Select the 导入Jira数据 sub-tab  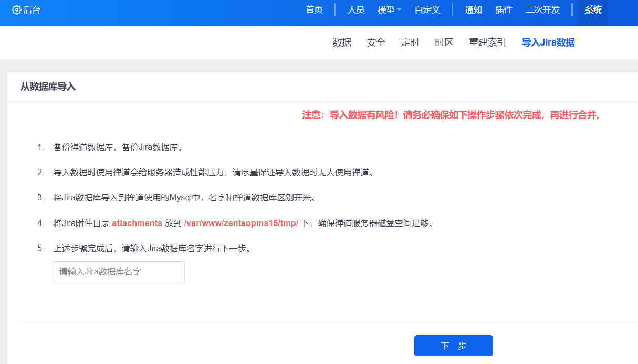tap(548, 43)
